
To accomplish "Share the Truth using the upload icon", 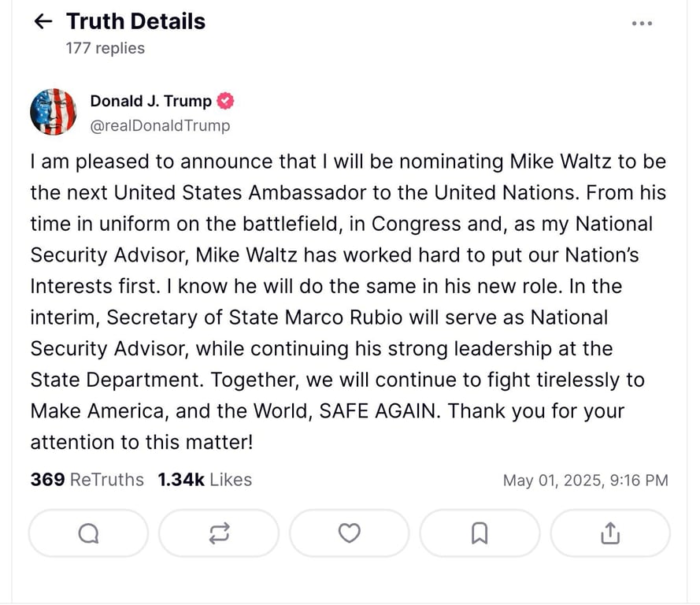I will pos(610,533).
